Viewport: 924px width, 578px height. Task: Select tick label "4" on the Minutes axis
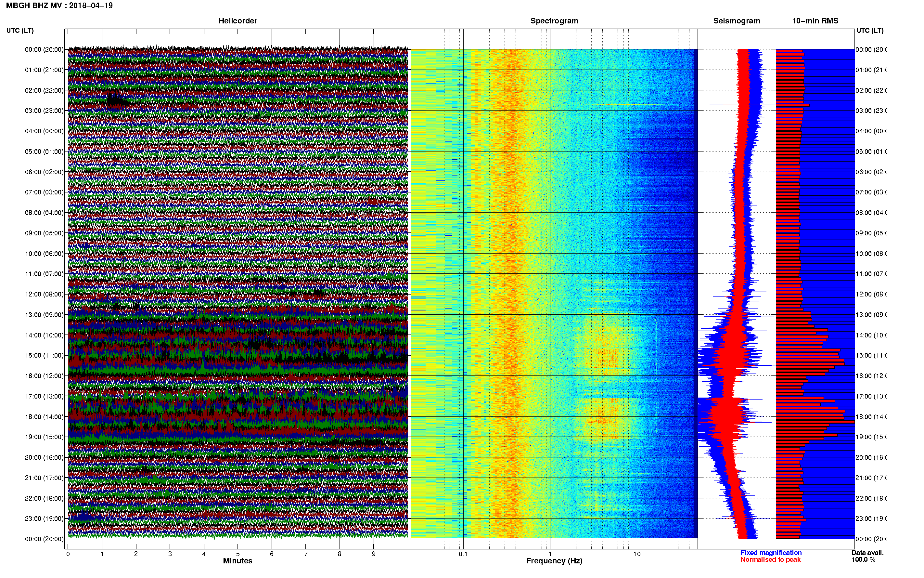(x=204, y=554)
